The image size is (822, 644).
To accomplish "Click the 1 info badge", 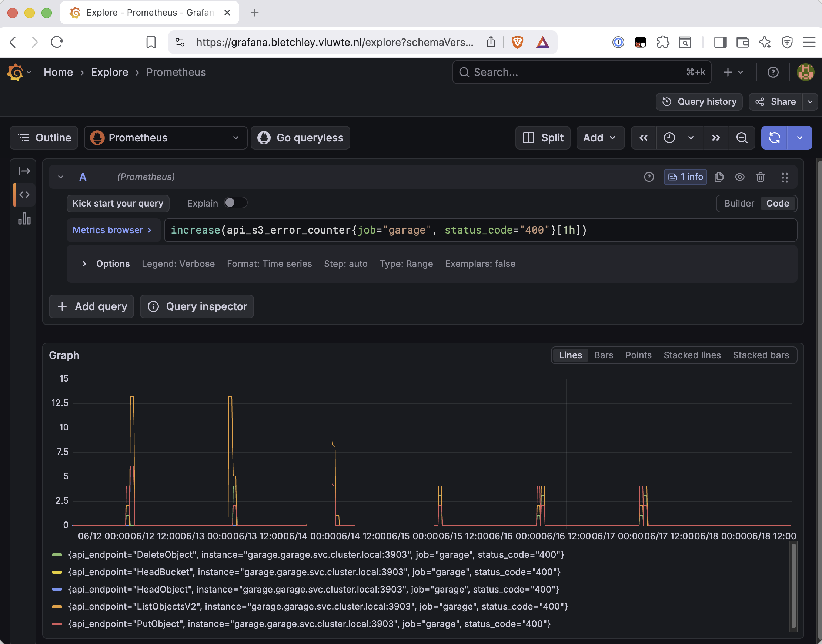I will coord(685,177).
